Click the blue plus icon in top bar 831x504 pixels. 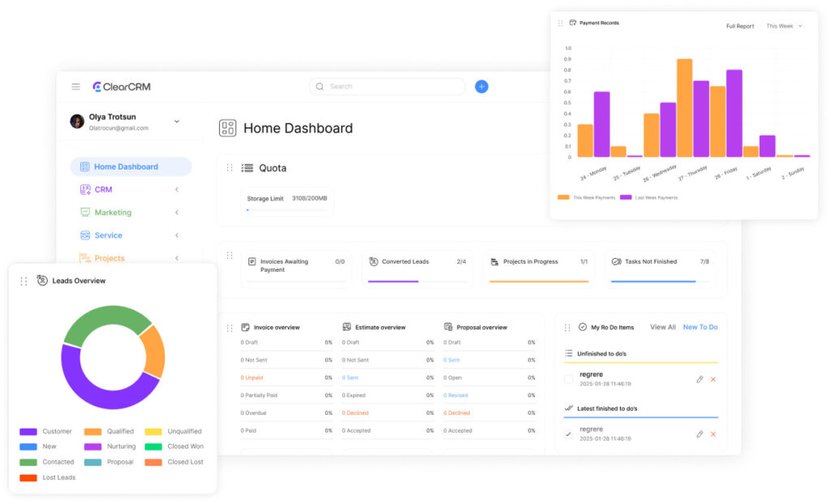481,86
